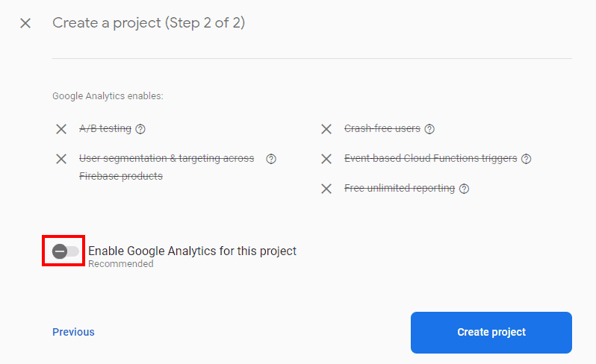The image size is (596, 364).
Task: Click the Free unlimited reporting text
Action: click(x=400, y=188)
